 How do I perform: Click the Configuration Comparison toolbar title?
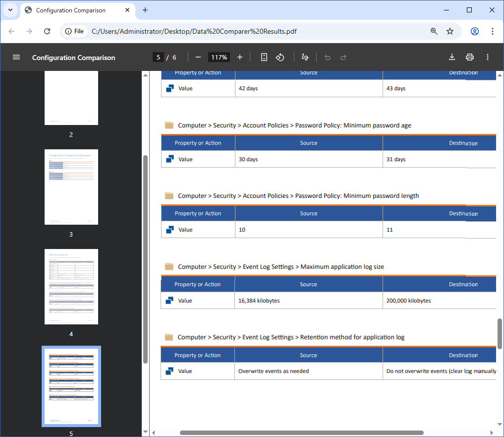[74, 58]
